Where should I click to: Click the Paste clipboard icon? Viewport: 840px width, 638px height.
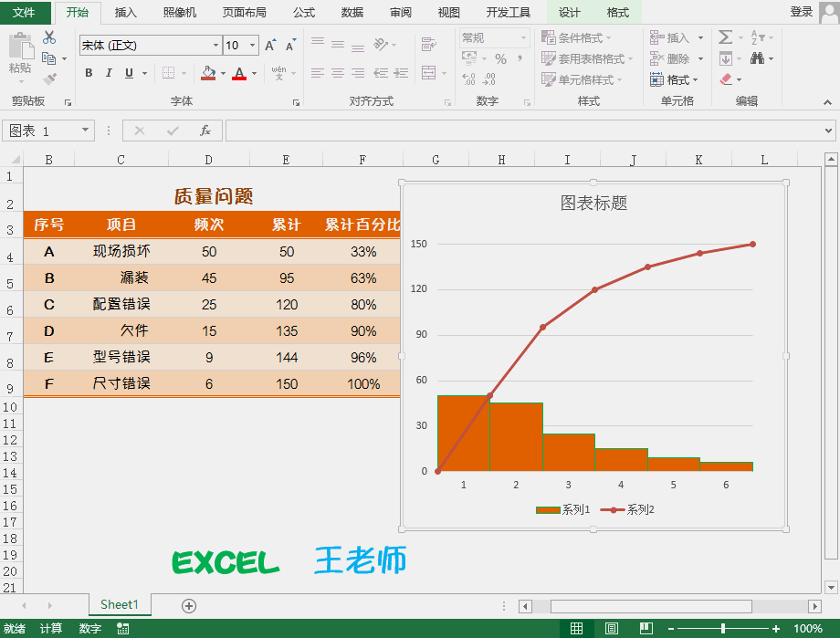click(21, 46)
